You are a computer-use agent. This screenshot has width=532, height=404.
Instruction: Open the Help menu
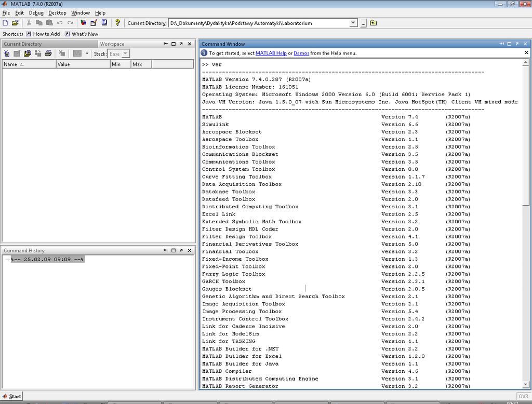point(100,12)
